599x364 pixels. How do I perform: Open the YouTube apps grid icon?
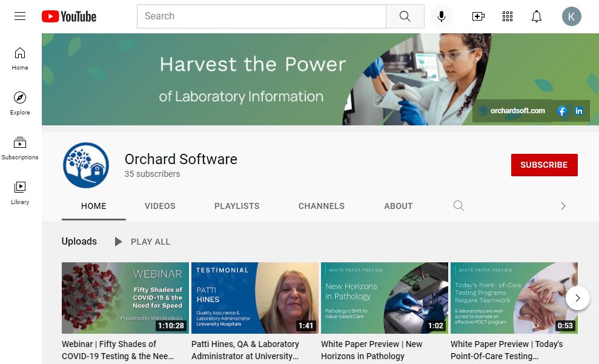click(508, 16)
